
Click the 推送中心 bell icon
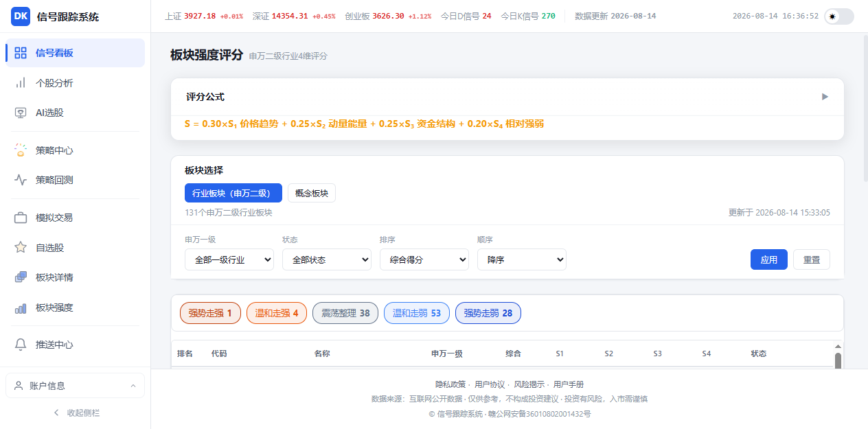click(x=21, y=345)
